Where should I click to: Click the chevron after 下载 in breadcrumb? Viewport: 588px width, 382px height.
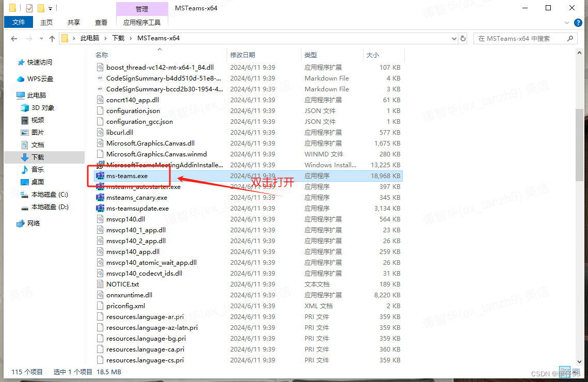click(131, 38)
